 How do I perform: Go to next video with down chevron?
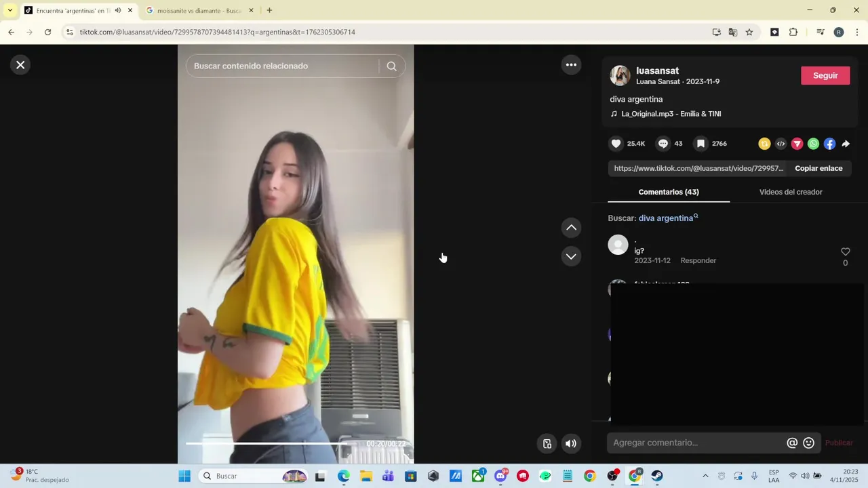[x=571, y=256]
